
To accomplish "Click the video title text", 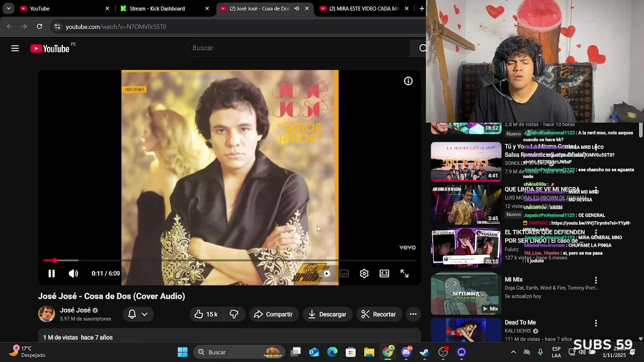I will click(x=112, y=296).
